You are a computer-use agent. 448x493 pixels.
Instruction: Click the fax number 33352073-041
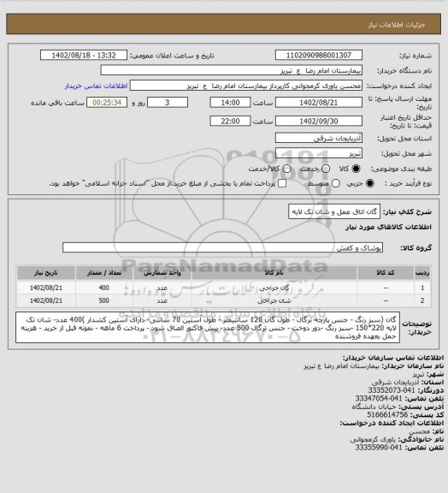(x=392, y=390)
